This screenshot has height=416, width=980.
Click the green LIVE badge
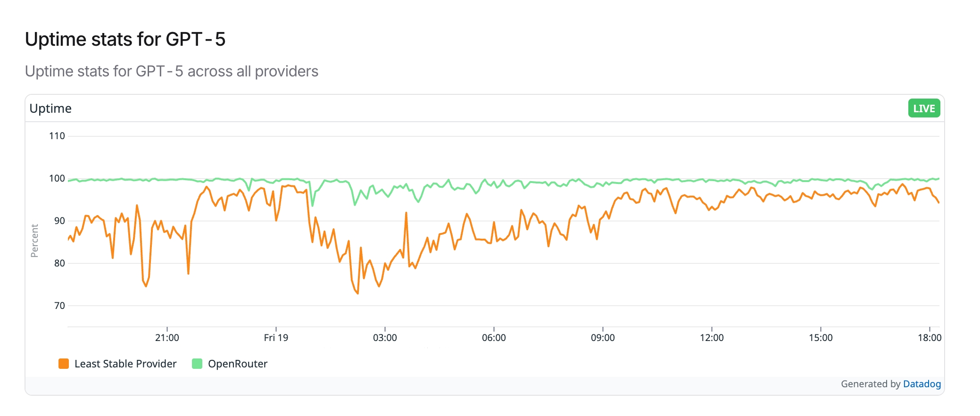923,108
